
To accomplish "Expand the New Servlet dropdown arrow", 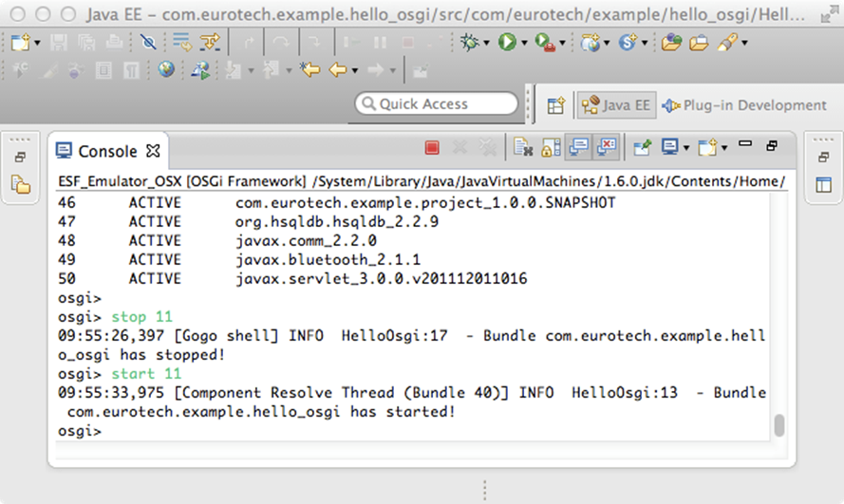I will coord(645,43).
